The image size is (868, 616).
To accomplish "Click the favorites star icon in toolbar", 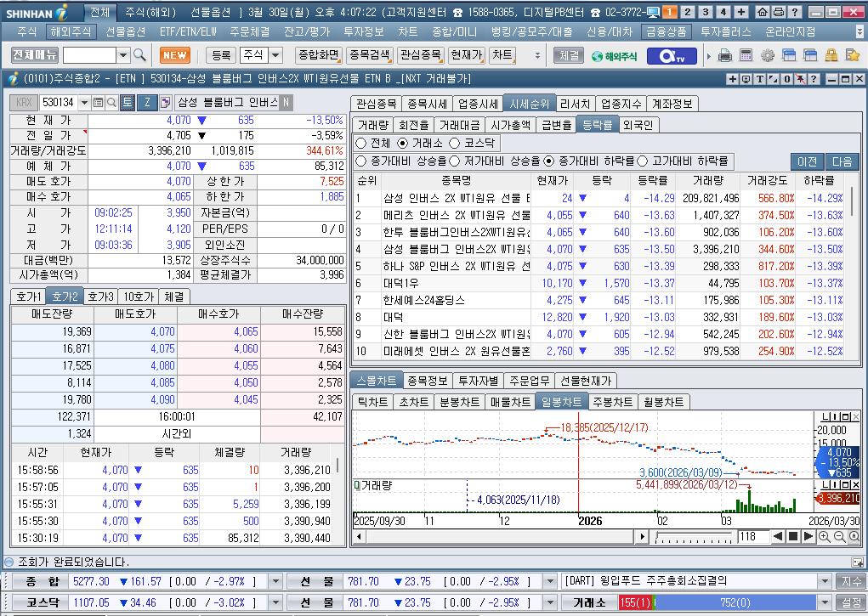I will 852,55.
